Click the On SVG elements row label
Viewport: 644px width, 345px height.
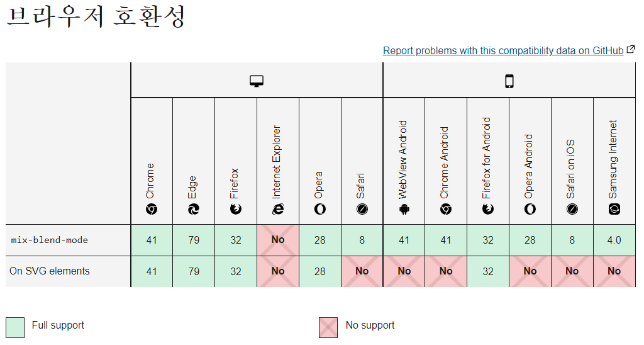[50, 271]
